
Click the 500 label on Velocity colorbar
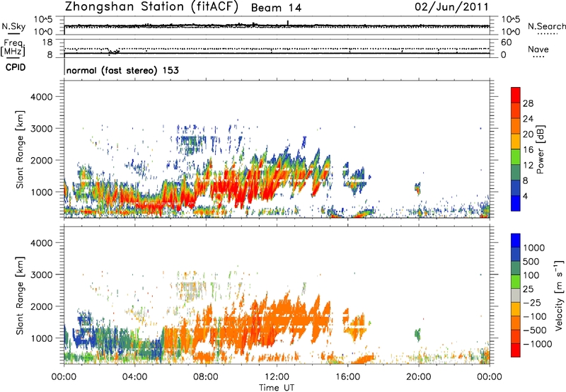point(531,261)
